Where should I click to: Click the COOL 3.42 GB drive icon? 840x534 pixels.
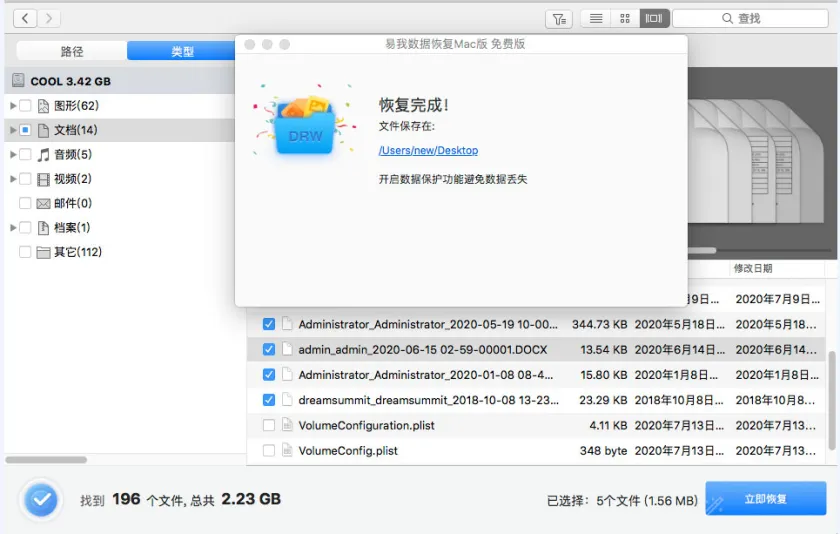18,81
